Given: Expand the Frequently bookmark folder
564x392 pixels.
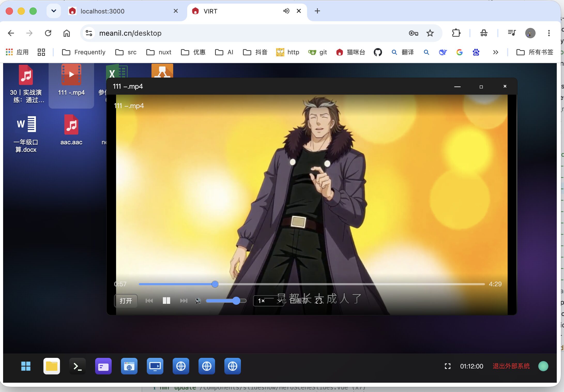Looking at the screenshot, I should coord(84,52).
